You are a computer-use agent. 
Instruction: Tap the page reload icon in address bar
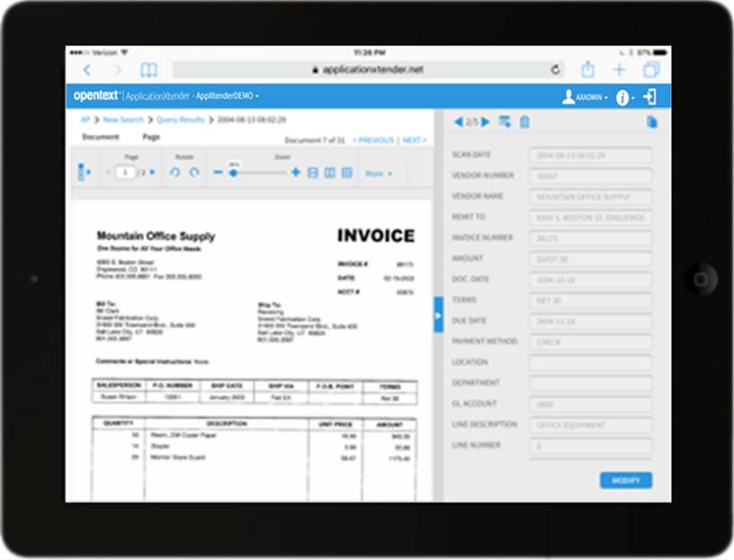click(555, 70)
